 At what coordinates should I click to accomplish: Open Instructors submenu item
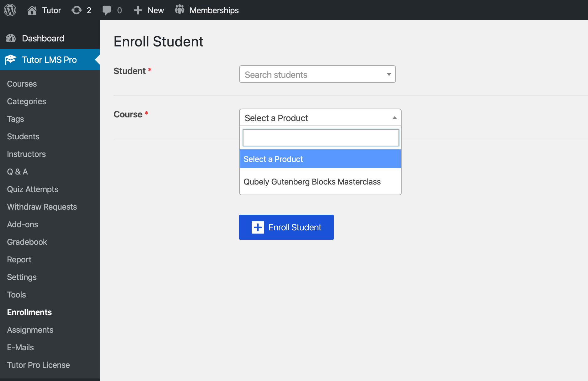pyautogui.click(x=26, y=154)
